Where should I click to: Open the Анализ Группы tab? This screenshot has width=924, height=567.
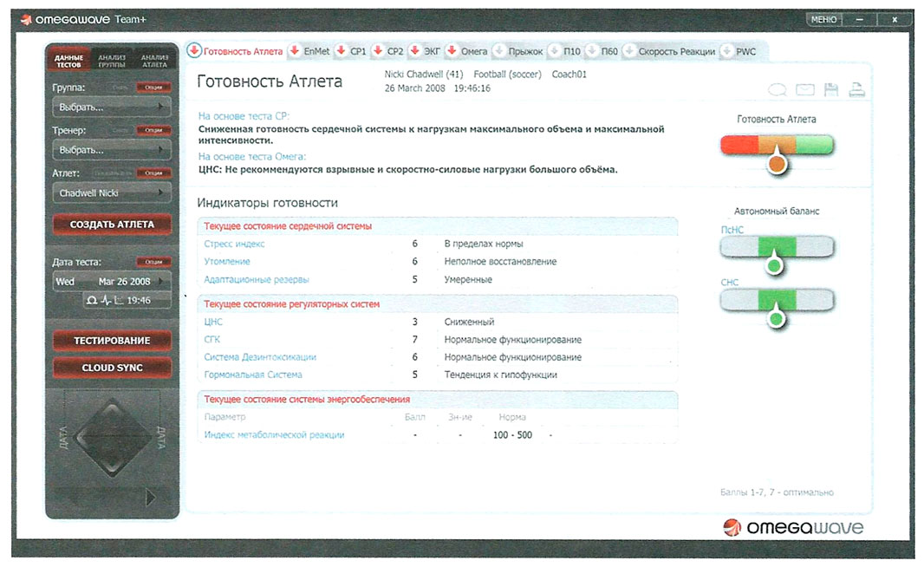click(112, 60)
